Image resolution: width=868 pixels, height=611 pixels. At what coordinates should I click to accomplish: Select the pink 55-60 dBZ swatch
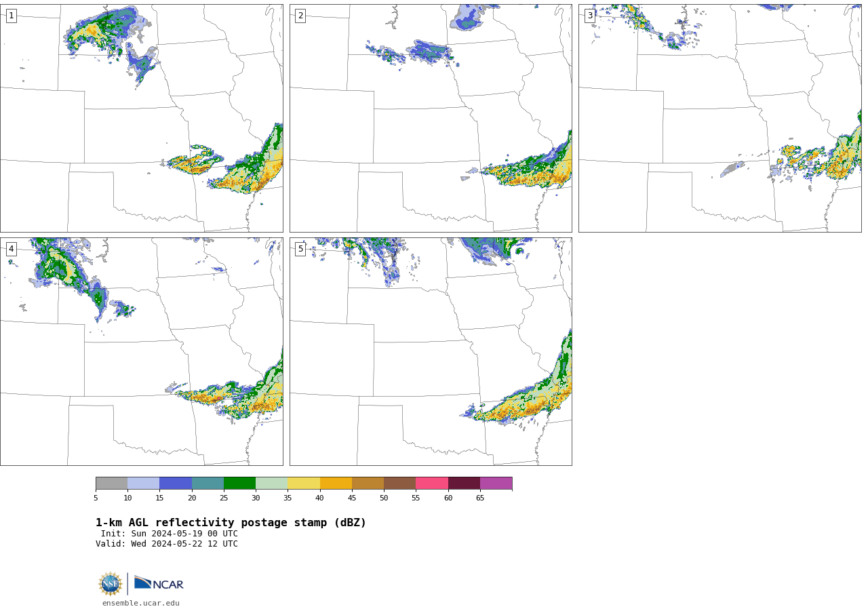(432, 483)
